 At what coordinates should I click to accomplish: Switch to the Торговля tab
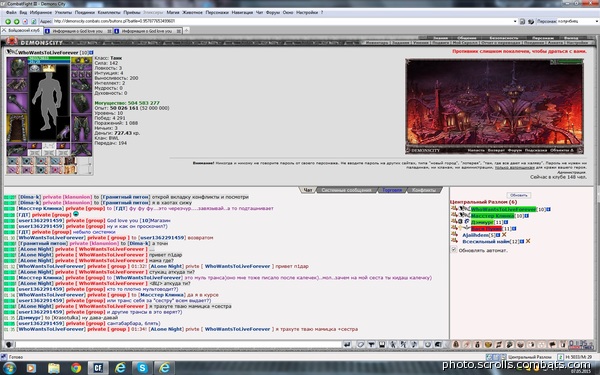pyautogui.click(x=392, y=190)
